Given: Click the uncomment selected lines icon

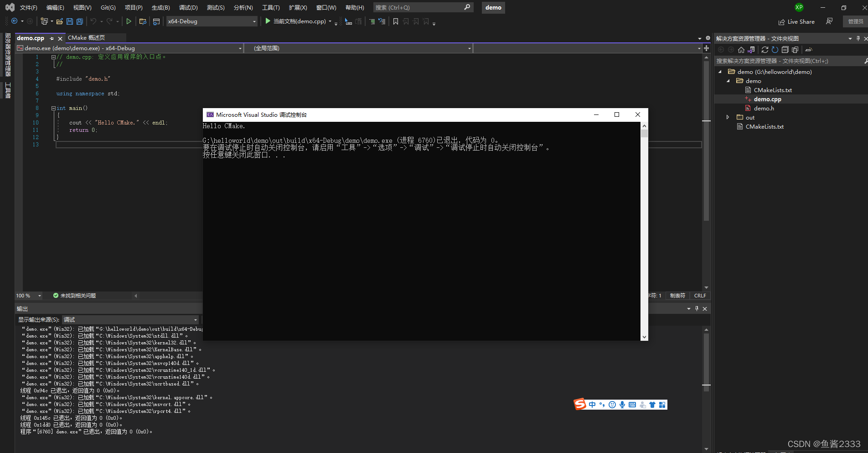Looking at the screenshot, I should (x=382, y=21).
